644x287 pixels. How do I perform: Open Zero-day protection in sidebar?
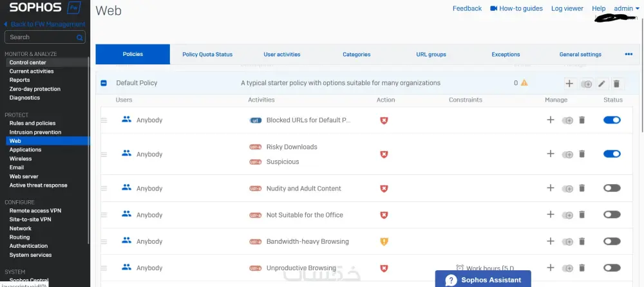pos(35,89)
